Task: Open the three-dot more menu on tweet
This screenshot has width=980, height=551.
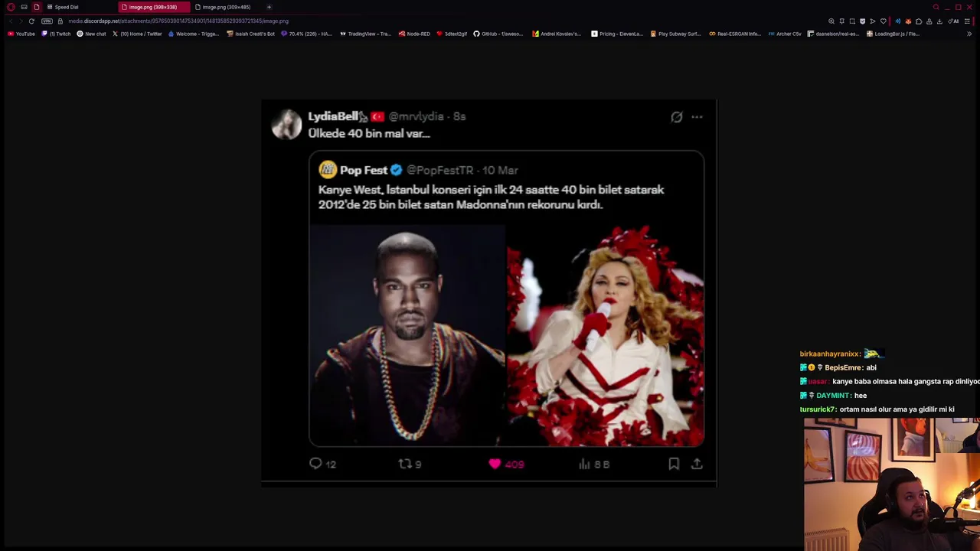Action: click(x=697, y=117)
